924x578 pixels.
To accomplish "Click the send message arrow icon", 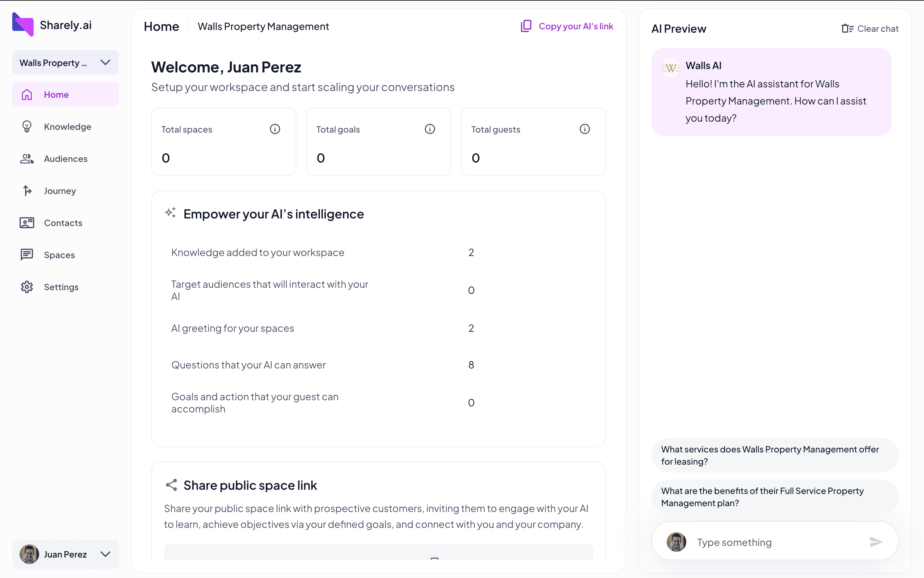I will pyautogui.click(x=876, y=542).
